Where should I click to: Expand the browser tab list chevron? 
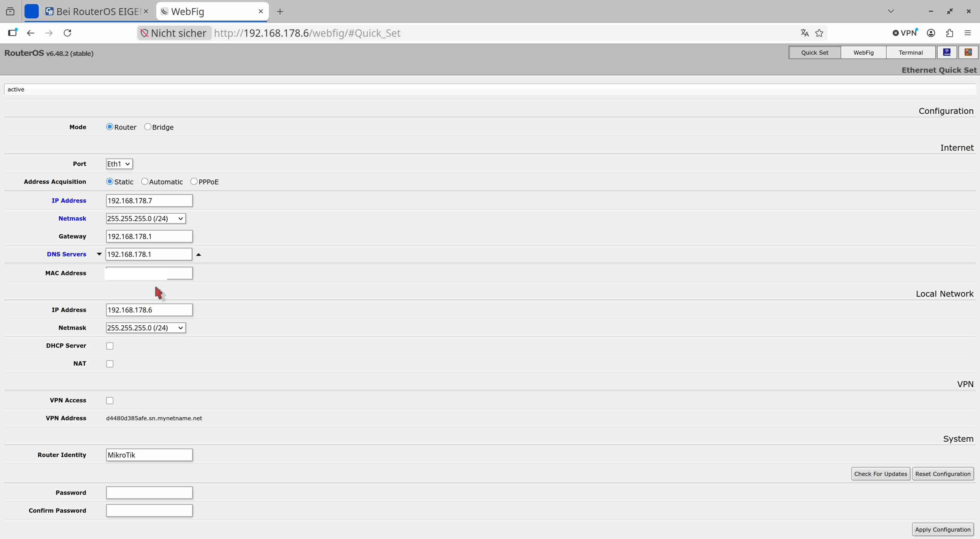point(891,11)
